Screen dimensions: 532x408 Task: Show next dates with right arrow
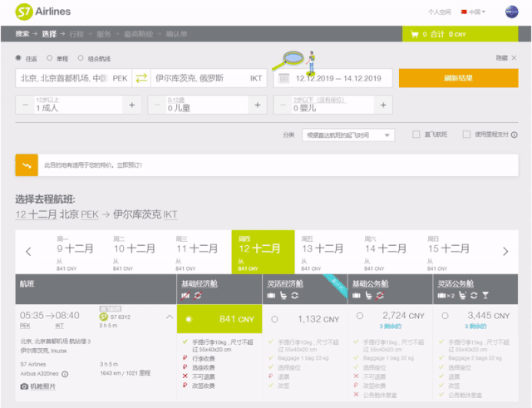(x=505, y=251)
